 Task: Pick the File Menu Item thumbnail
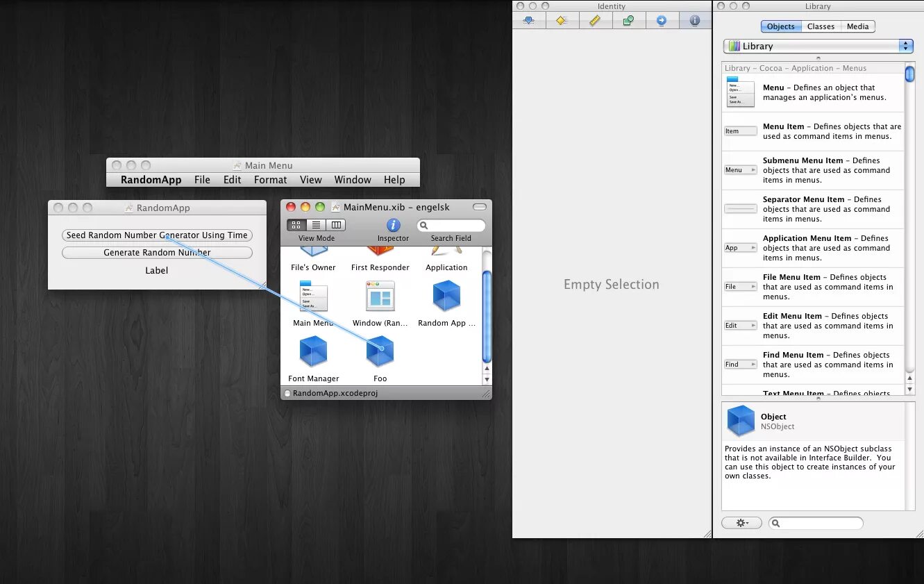click(x=740, y=286)
